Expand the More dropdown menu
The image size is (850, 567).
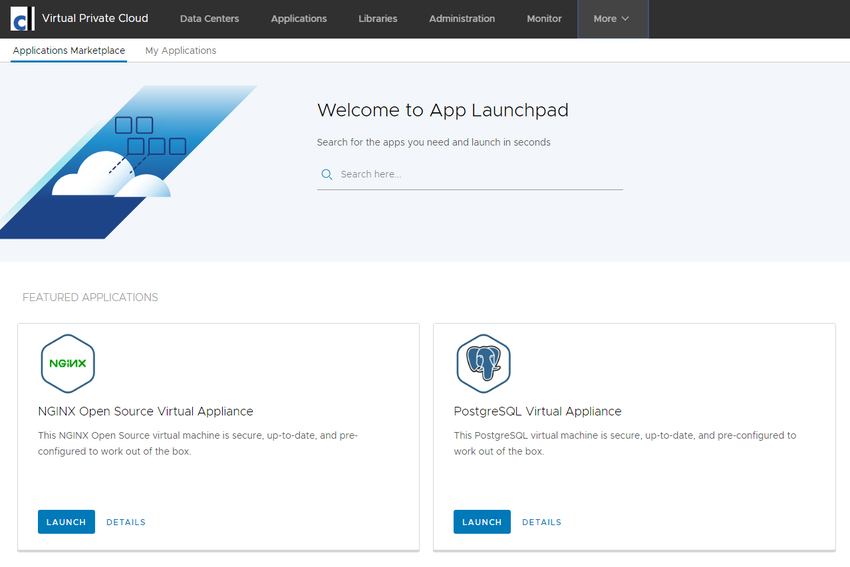pyautogui.click(x=613, y=19)
